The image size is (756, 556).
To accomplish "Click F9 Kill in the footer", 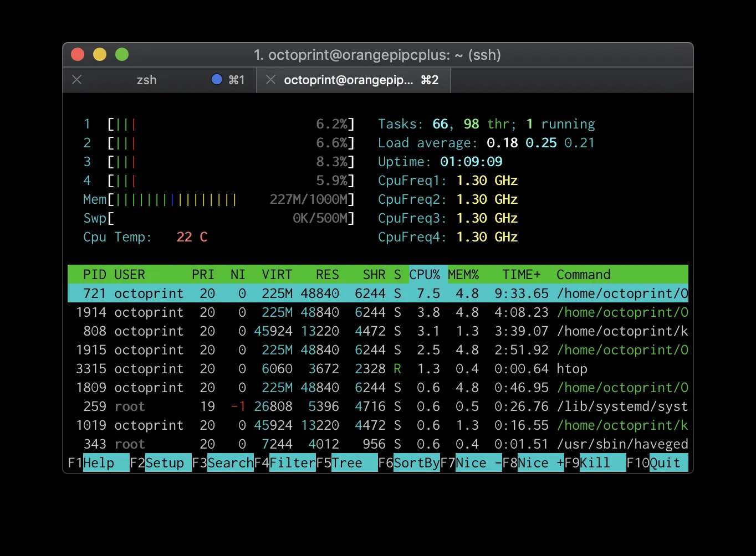I will [x=595, y=463].
